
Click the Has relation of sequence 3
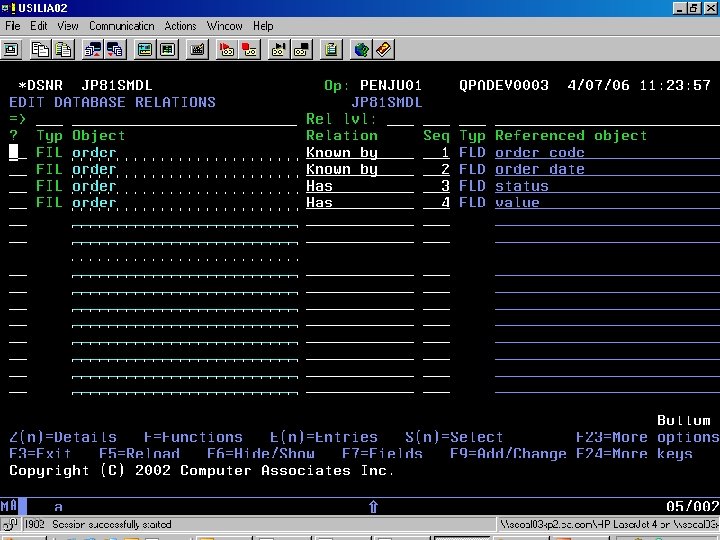coord(360,186)
